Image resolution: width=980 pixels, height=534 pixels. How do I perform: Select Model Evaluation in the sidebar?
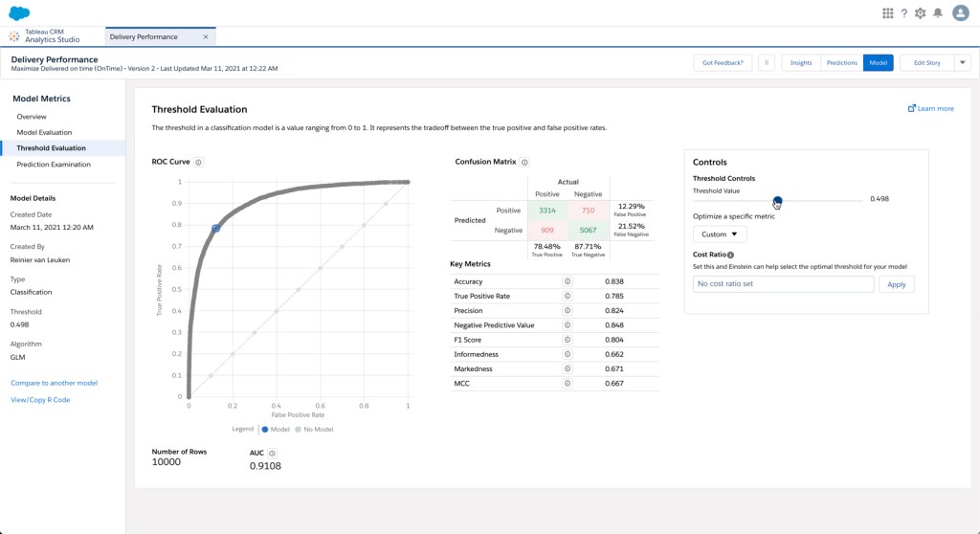(x=44, y=132)
